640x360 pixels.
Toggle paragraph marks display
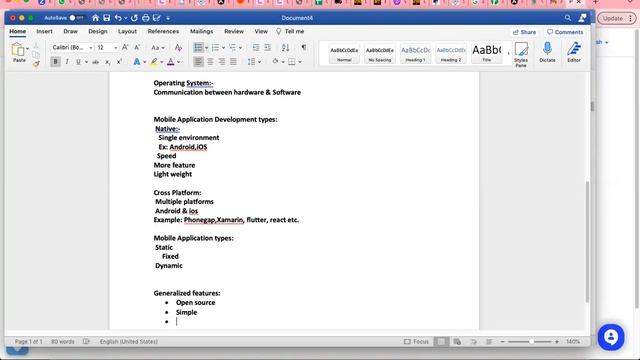point(304,47)
